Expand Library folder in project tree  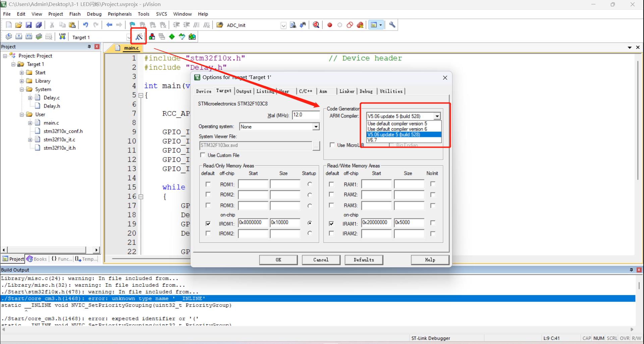point(22,81)
